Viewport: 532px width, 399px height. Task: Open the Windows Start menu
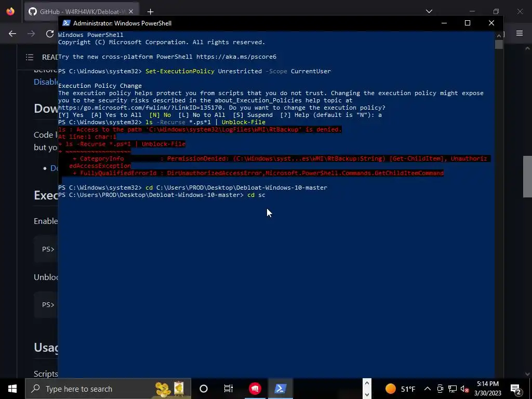click(x=12, y=389)
